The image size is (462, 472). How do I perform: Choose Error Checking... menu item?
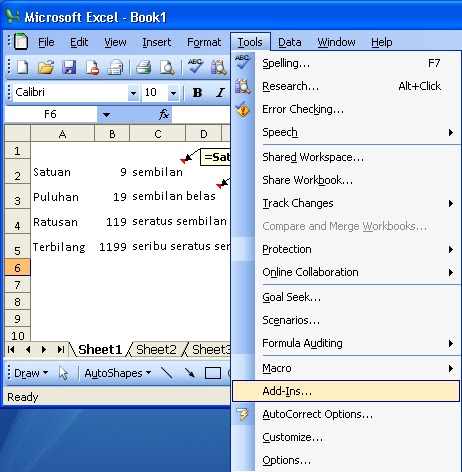point(346,109)
